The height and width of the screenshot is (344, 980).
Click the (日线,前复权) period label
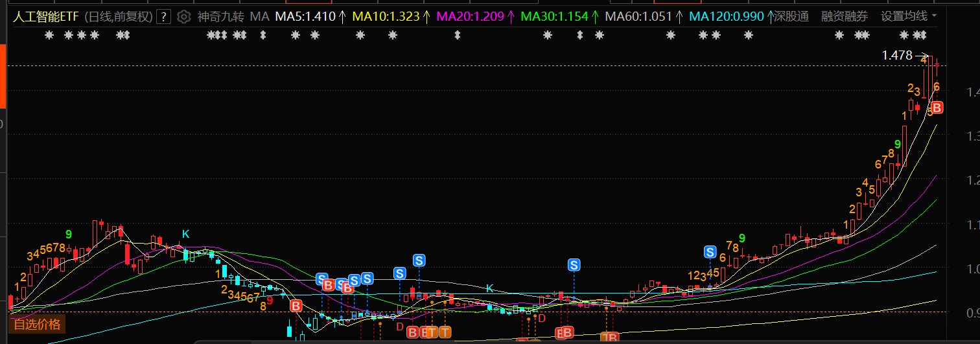coord(119,17)
